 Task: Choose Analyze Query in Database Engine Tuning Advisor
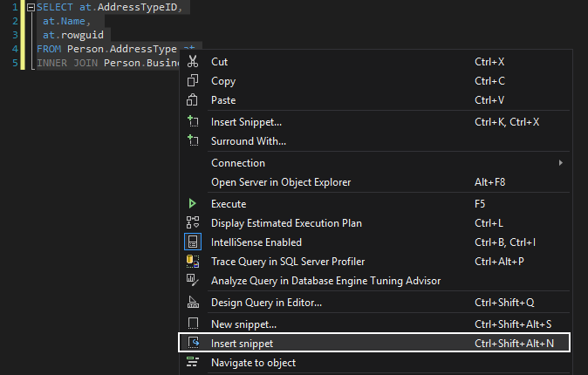(325, 280)
